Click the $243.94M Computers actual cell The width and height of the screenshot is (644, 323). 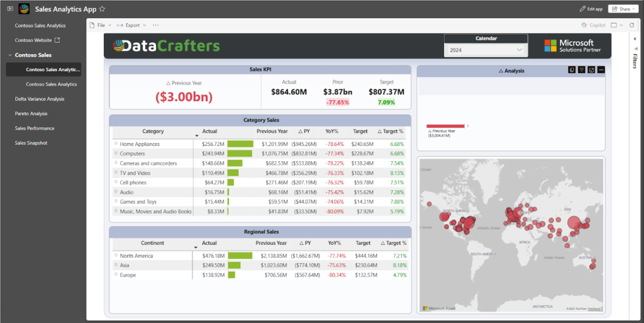tap(213, 154)
